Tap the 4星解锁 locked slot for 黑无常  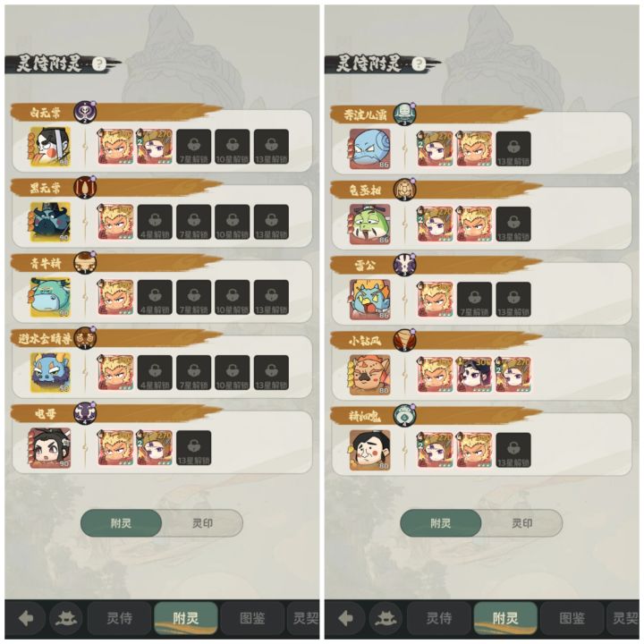tap(155, 222)
